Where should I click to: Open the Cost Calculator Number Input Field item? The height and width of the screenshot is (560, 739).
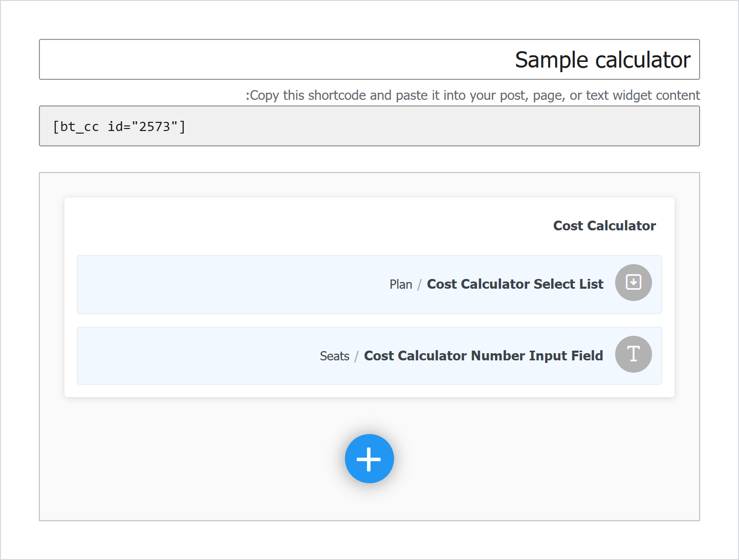tap(369, 356)
